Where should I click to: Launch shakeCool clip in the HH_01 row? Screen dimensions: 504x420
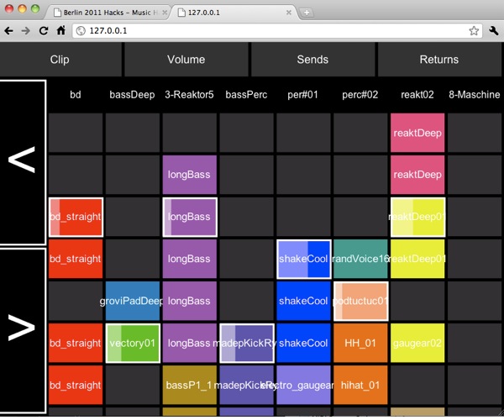coord(303,344)
